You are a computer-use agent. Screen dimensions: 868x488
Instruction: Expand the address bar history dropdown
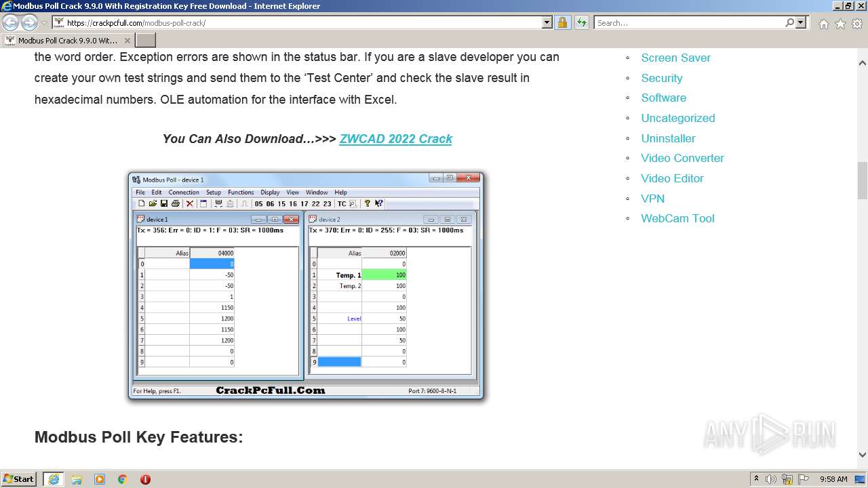click(547, 22)
